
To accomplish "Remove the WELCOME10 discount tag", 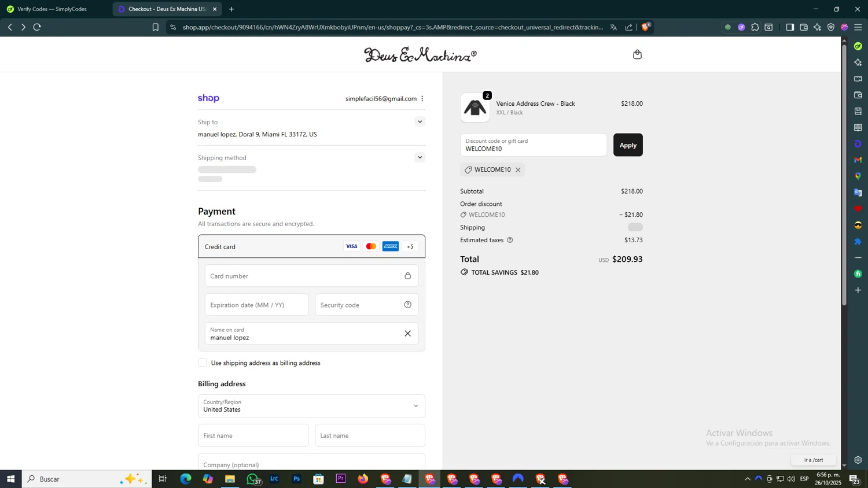I will (518, 170).
